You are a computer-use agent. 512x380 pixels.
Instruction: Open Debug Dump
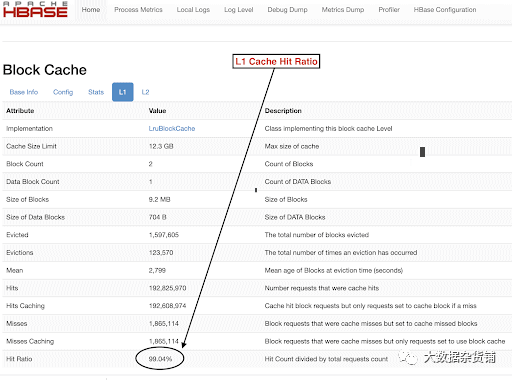tap(287, 10)
